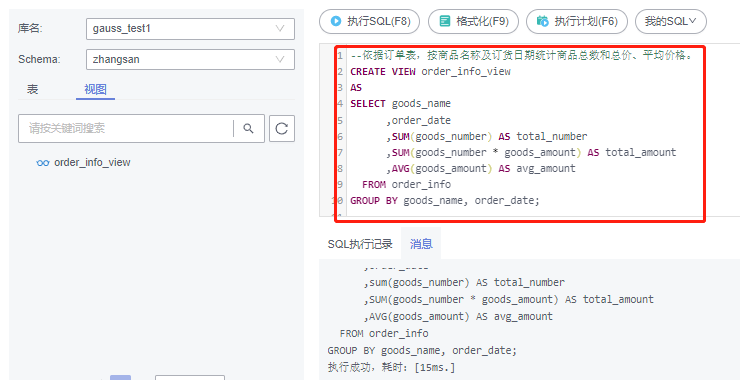Run the query with 执行SQL(F8)

coord(369,21)
